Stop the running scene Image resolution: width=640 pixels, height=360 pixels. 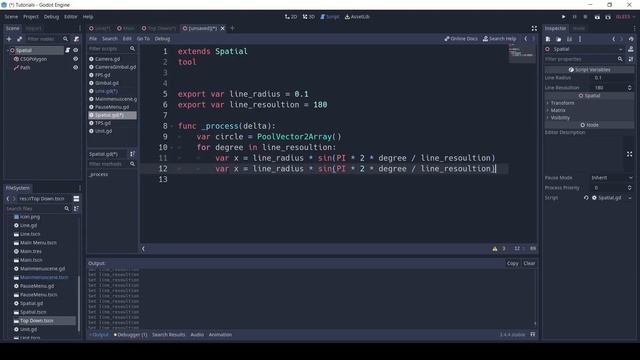[x=585, y=17]
